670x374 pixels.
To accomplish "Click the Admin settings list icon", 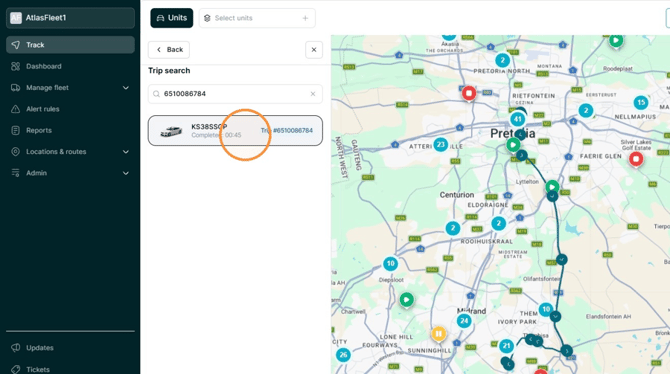I will pos(15,173).
